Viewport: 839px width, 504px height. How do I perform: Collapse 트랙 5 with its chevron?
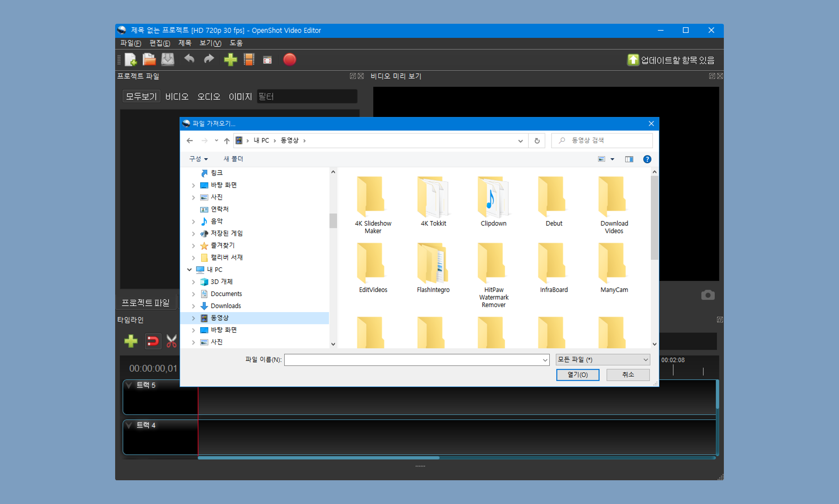[129, 385]
